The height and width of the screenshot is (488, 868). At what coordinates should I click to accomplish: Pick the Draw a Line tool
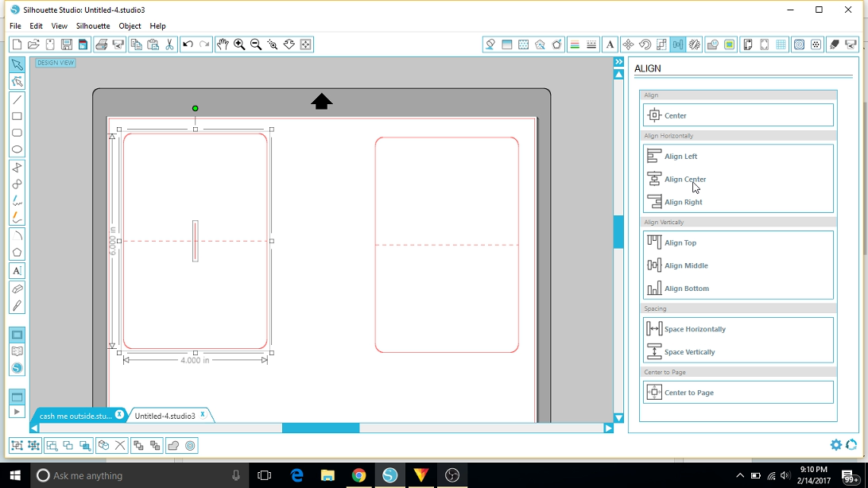[17, 99]
